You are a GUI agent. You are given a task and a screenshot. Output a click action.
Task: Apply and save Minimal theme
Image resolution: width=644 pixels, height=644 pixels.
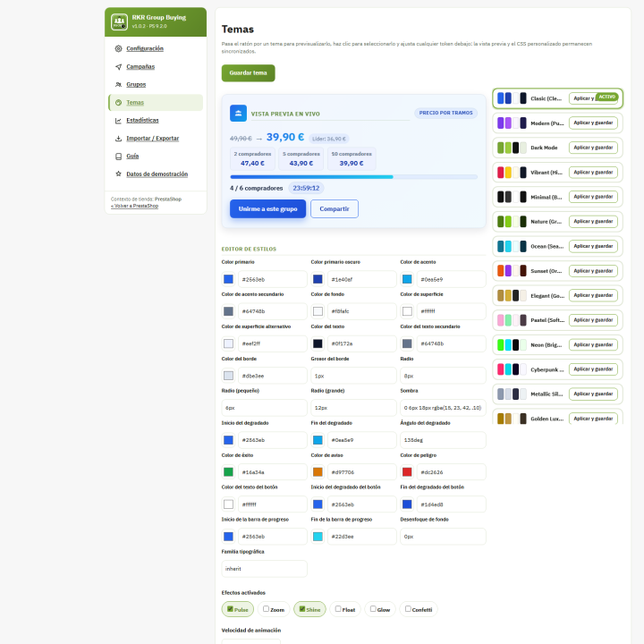(x=593, y=197)
